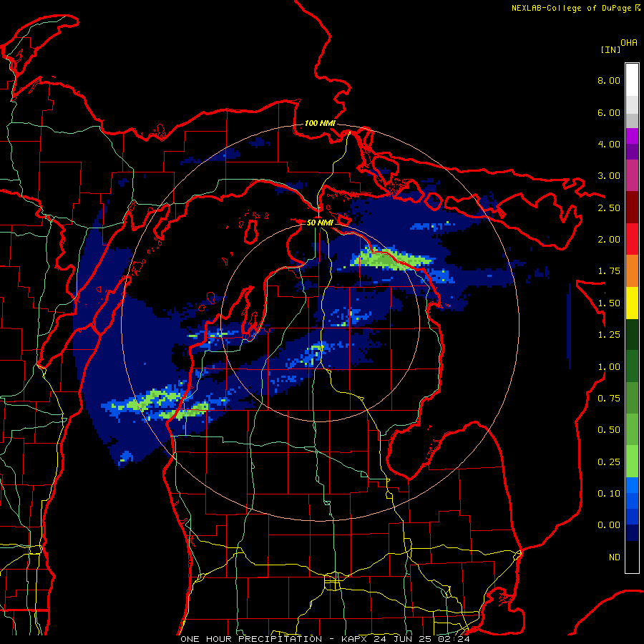This screenshot has height=644, width=644.
Task: Click the legend value 0.75
Action: 609,399
